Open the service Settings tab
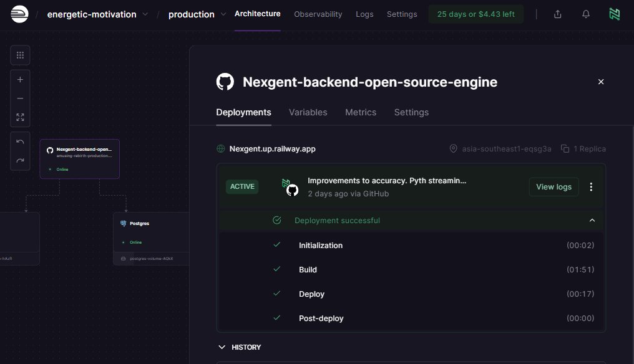The height and width of the screenshot is (364, 634). click(x=411, y=112)
